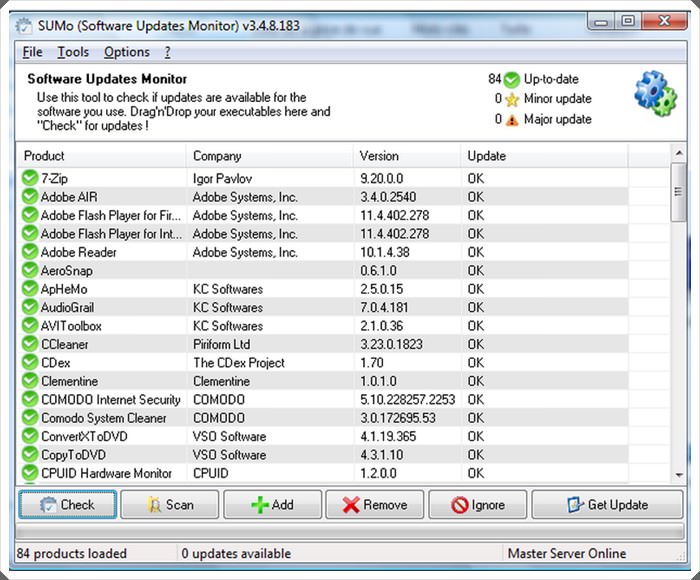Click the Get Update button
The width and height of the screenshot is (700, 580).
click(x=606, y=505)
